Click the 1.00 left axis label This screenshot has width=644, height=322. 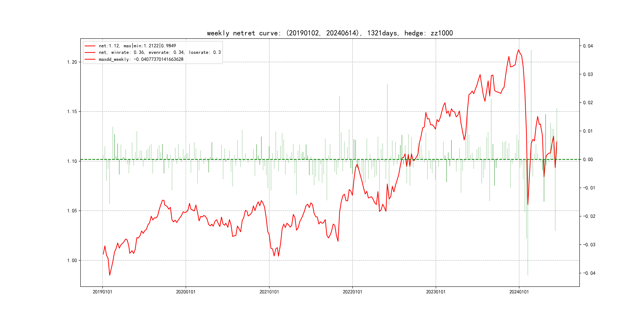72,261
